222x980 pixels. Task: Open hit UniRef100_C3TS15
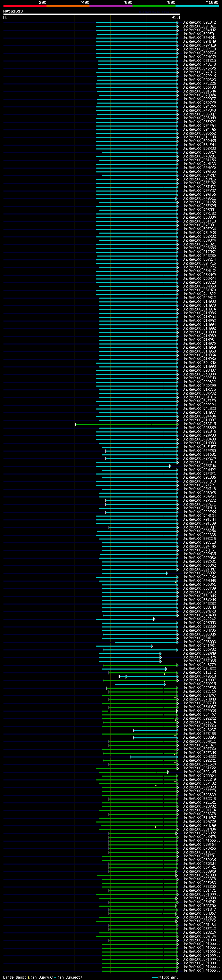point(199,60)
